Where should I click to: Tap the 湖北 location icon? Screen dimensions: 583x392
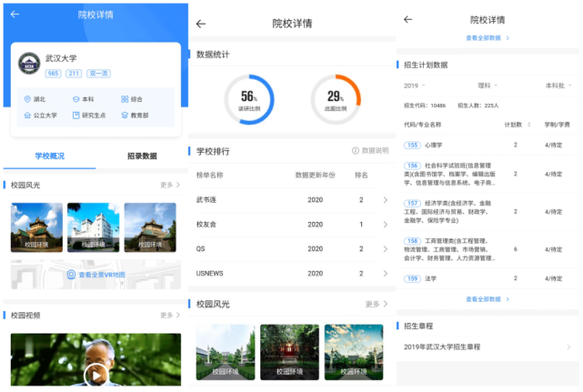point(27,99)
